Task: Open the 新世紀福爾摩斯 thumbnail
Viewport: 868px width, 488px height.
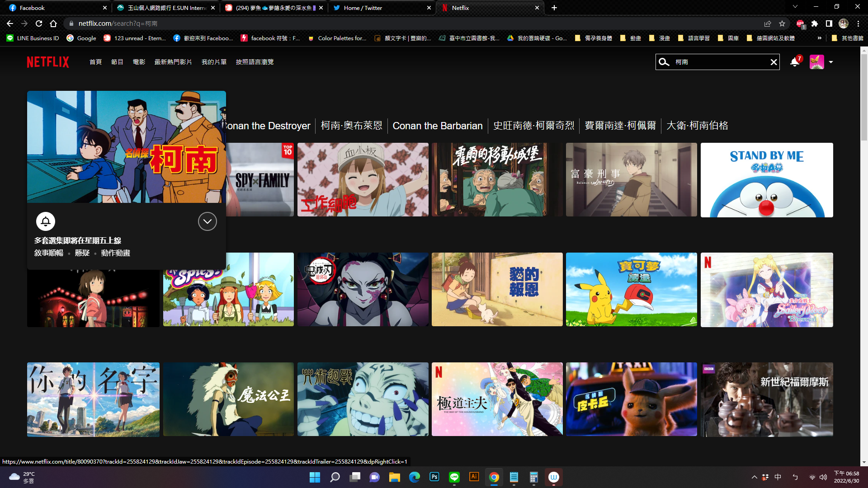Action: [x=767, y=399]
